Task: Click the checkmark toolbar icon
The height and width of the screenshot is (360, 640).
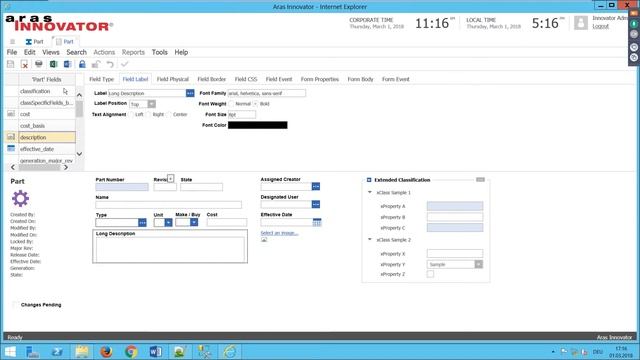Action: (124, 64)
